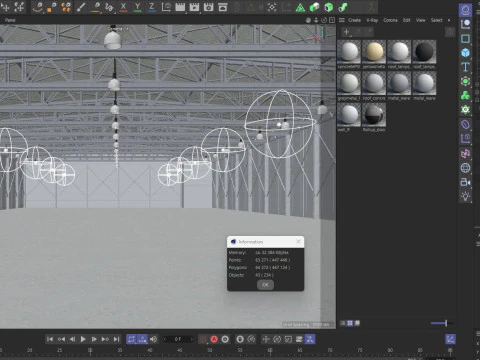
Task: Lock the X axis
Action: point(123,7)
